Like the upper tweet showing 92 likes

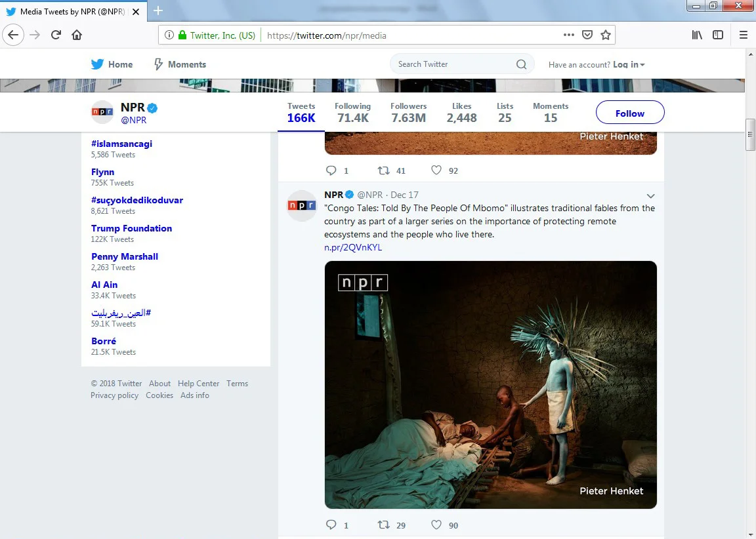[436, 170]
